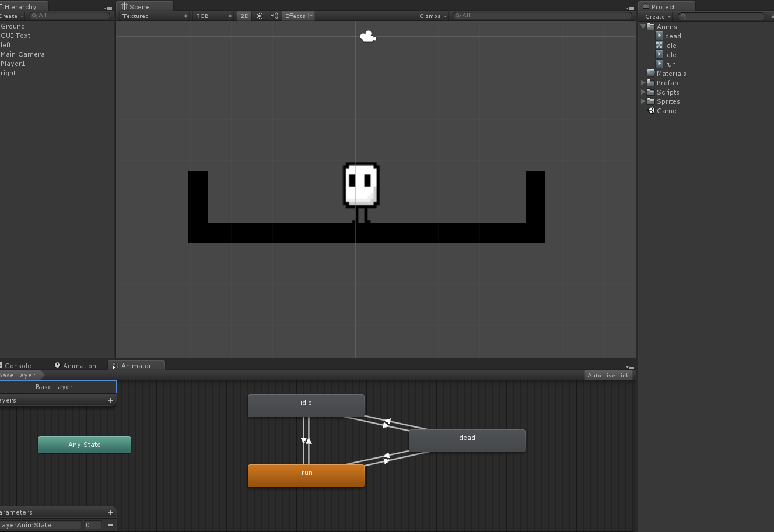Screen dimensions: 774x532
Task: Select the Game scene Unity icon
Action: pos(651,110)
